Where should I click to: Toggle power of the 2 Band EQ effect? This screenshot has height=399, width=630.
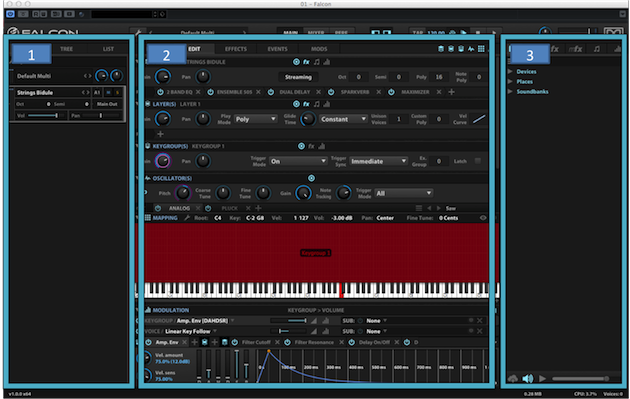click(x=160, y=92)
